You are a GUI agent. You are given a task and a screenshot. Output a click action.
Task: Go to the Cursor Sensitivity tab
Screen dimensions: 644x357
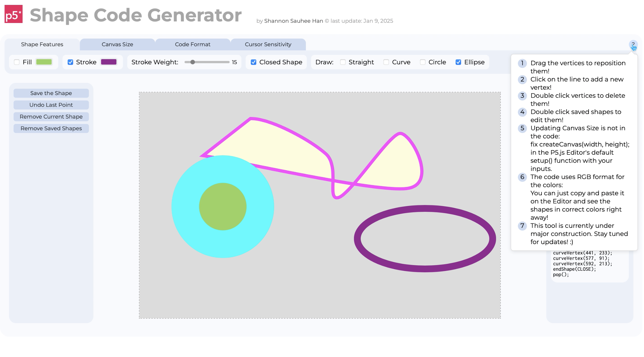tap(268, 44)
